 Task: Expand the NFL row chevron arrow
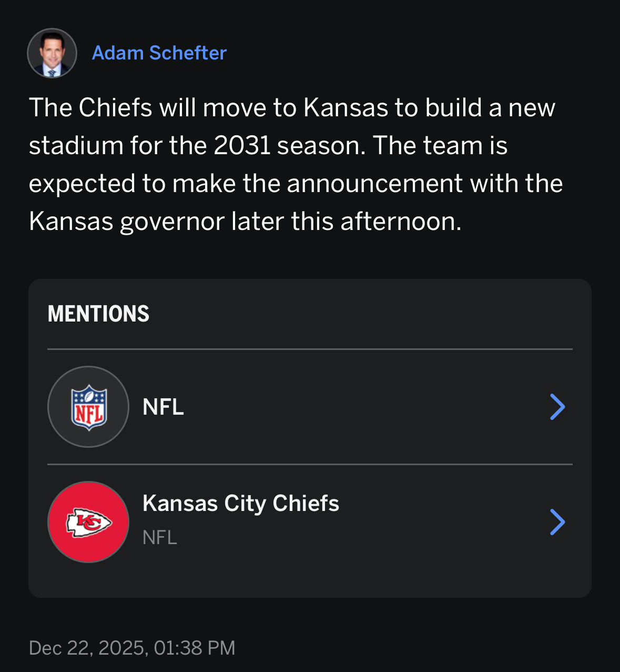(x=557, y=407)
